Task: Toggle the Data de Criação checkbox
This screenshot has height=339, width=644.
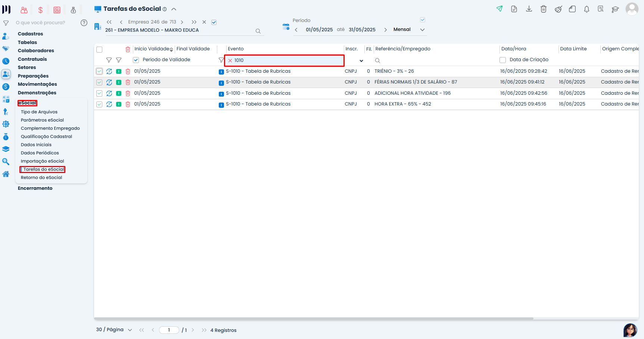Action: 503,60
